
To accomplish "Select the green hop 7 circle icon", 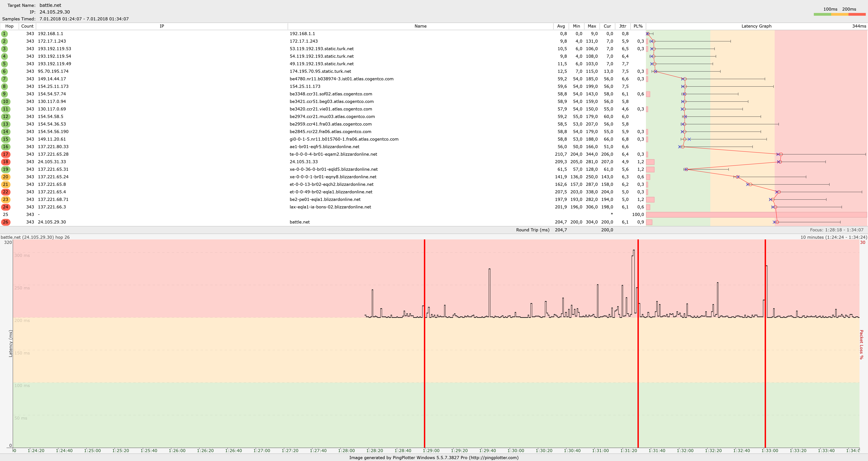I will click(x=4, y=79).
